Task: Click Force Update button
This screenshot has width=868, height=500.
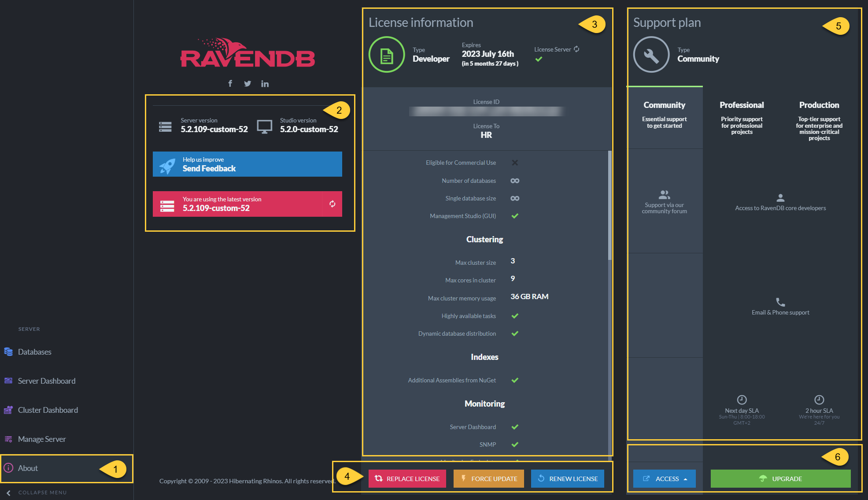Action: point(489,478)
